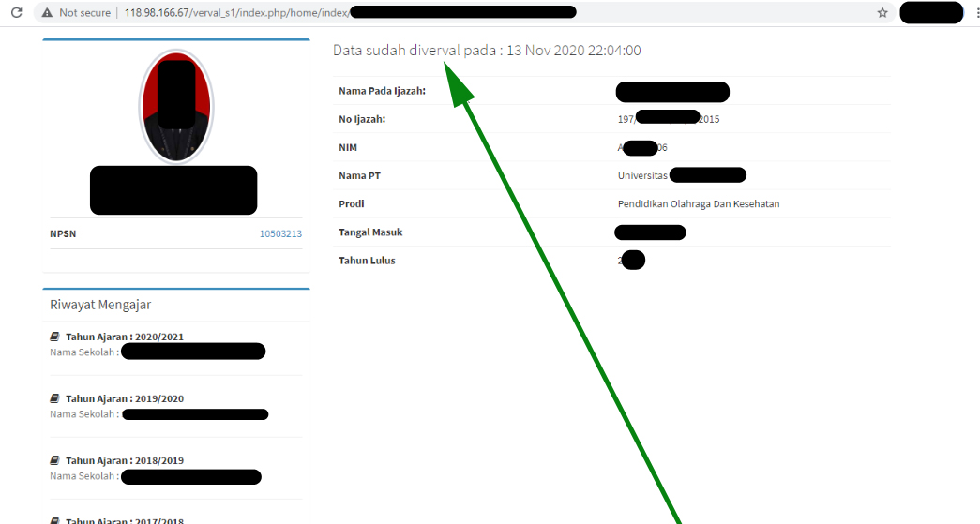
Task: Open the NPSN link 10503213
Action: tap(280, 233)
